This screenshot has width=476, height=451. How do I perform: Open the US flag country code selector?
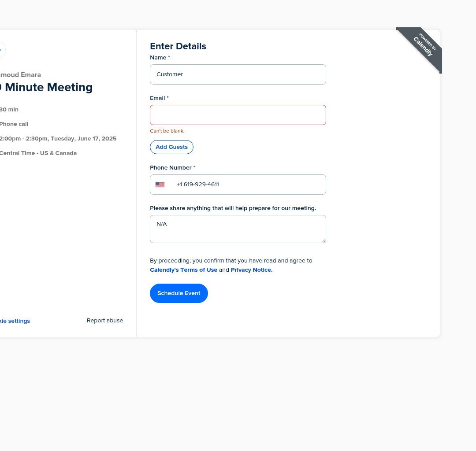pos(160,185)
